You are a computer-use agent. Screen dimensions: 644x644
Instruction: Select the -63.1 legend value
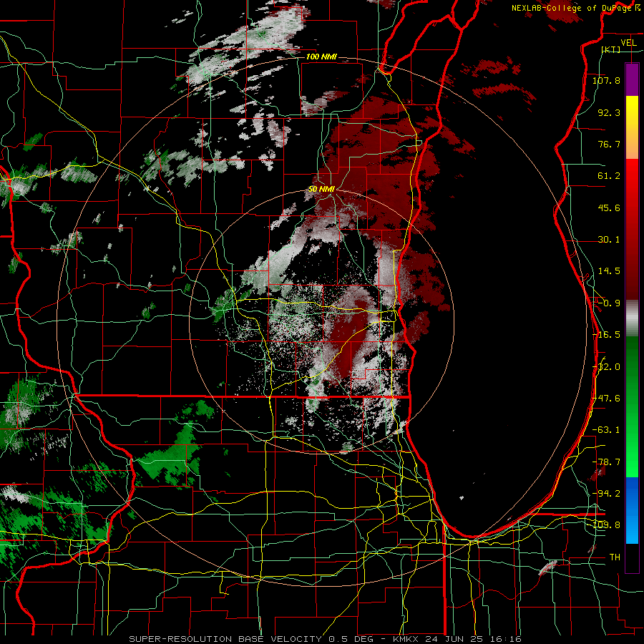(x=606, y=430)
